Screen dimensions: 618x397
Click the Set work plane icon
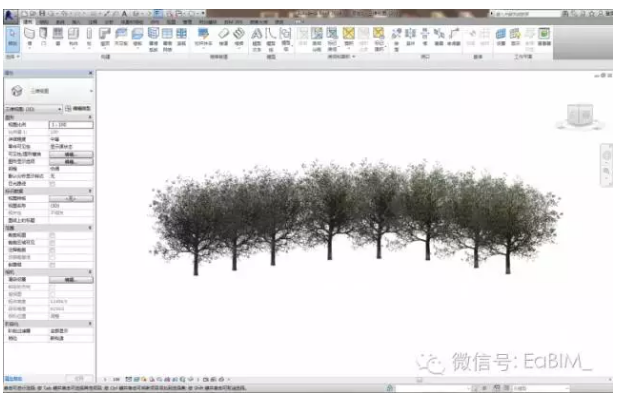pyautogui.click(x=501, y=38)
